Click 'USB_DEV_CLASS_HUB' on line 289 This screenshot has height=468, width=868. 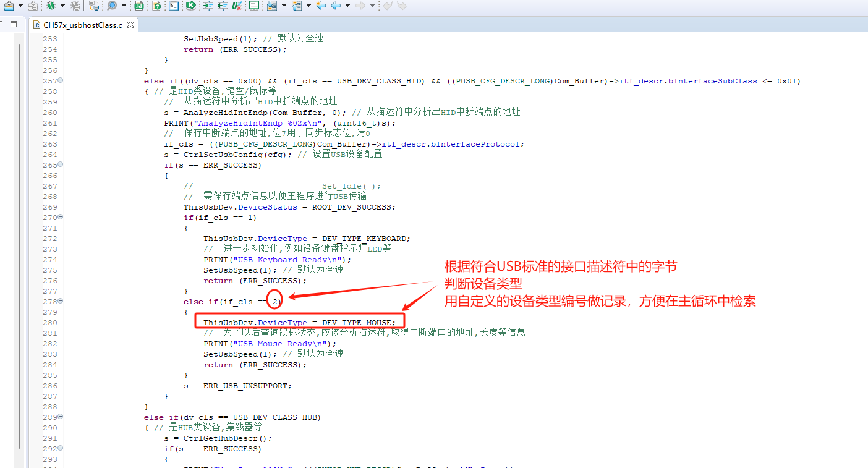(275, 417)
